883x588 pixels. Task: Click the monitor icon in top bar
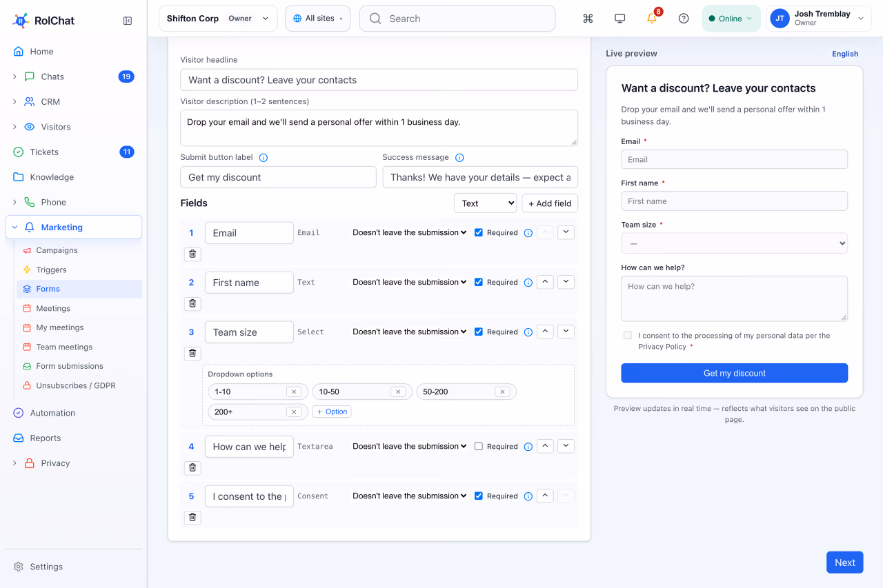620,19
